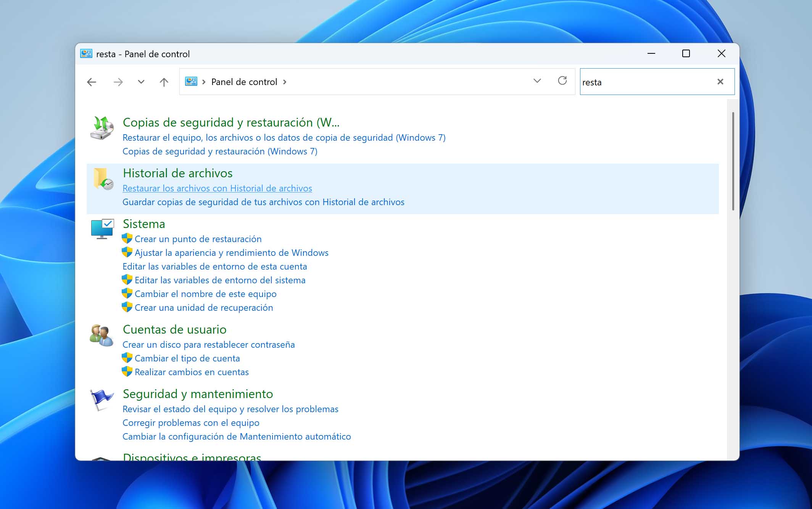This screenshot has width=812, height=509.
Task: Click shield icon beside Editar variables de entorno del sistema
Action: coord(127,280)
